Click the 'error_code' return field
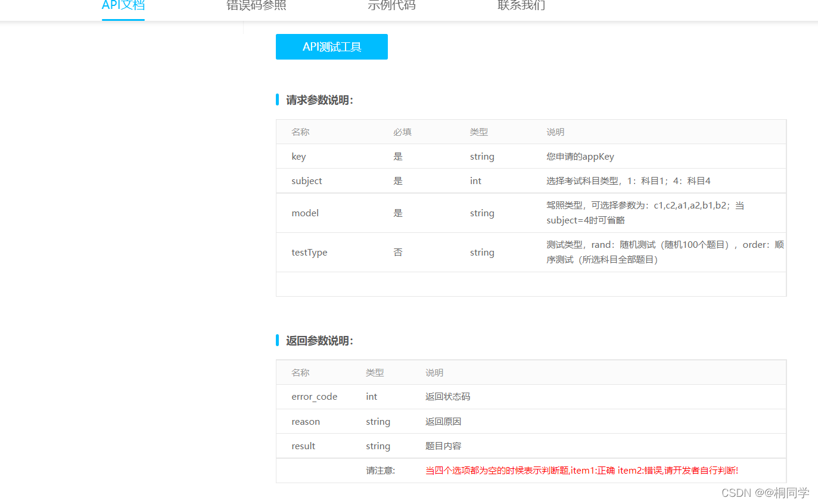Viewport: 818px width, 504px height. (315, 397)
